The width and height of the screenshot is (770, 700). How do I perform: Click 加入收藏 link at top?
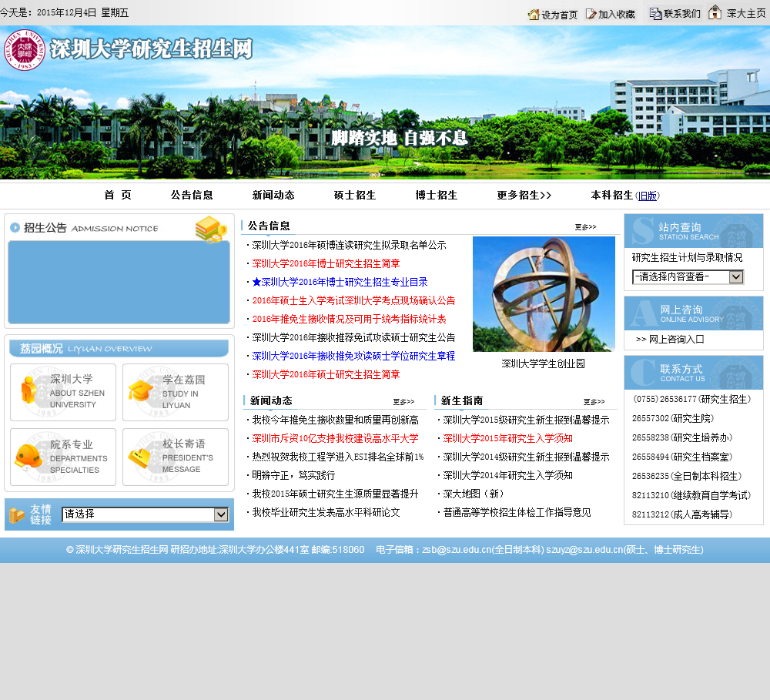pyautogui.click(x=617, y=14)
